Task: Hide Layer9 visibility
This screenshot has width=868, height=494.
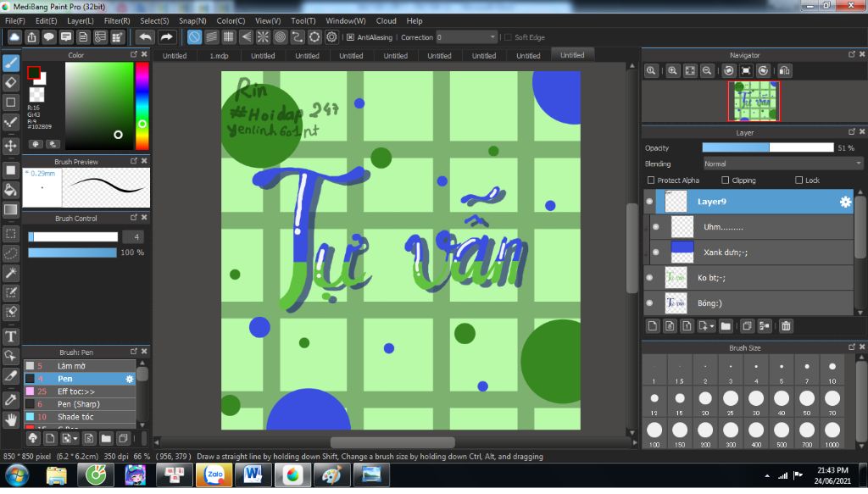Action: click(650, 202)
